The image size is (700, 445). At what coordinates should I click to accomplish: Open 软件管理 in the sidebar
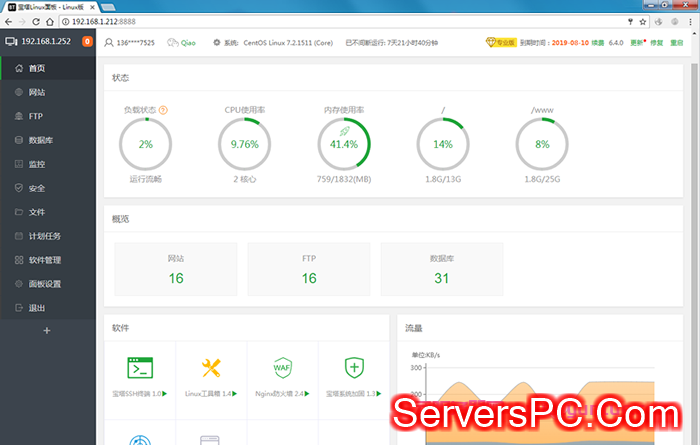point(44,260)
